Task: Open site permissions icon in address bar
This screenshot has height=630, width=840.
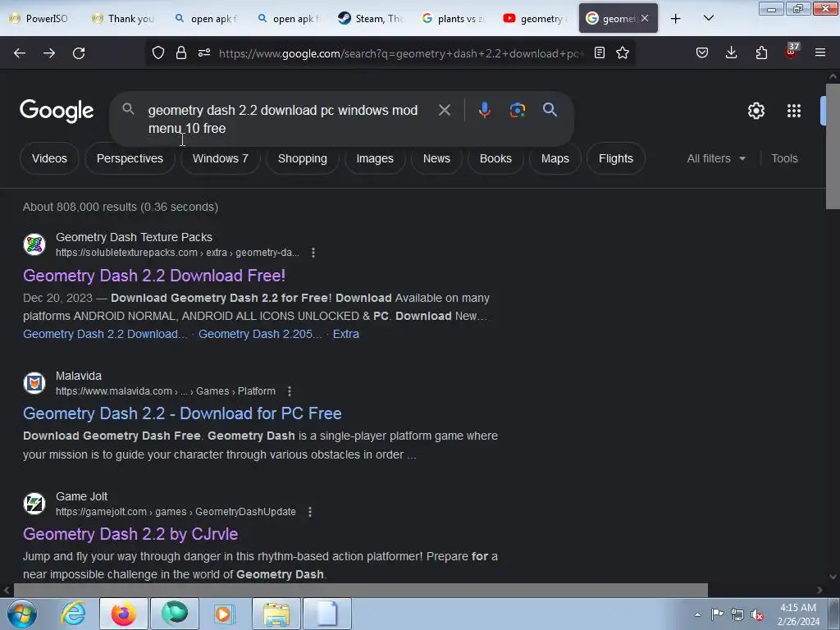Action: click(204, 53)
